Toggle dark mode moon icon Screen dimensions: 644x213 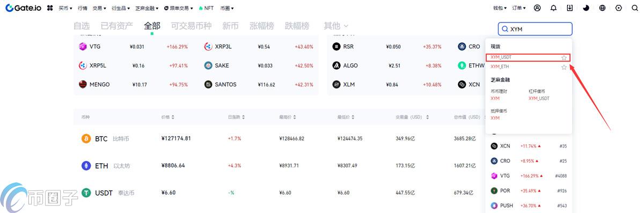(x=586, y=8)
